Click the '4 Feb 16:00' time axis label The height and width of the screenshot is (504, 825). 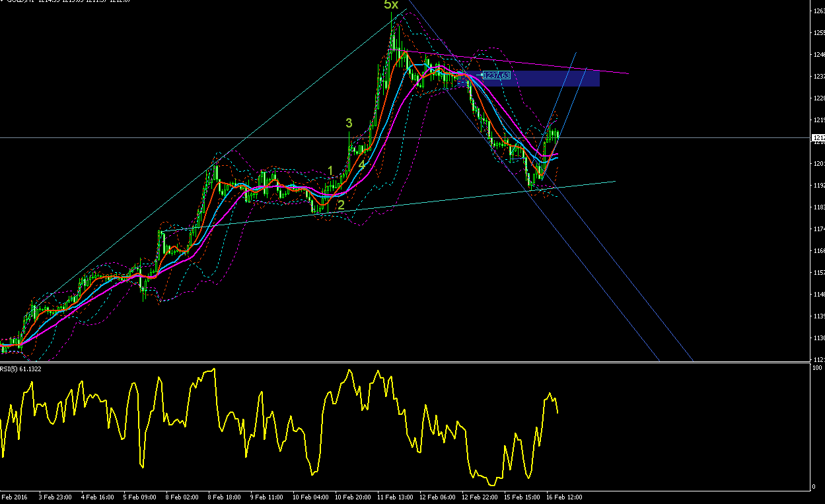point(97,496)
